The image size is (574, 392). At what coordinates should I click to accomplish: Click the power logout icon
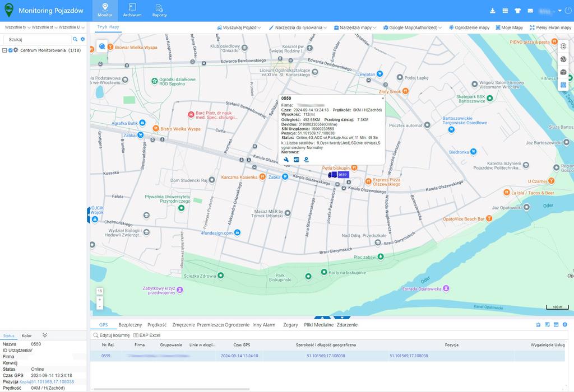pyautogui.click(x=568, y=11)
